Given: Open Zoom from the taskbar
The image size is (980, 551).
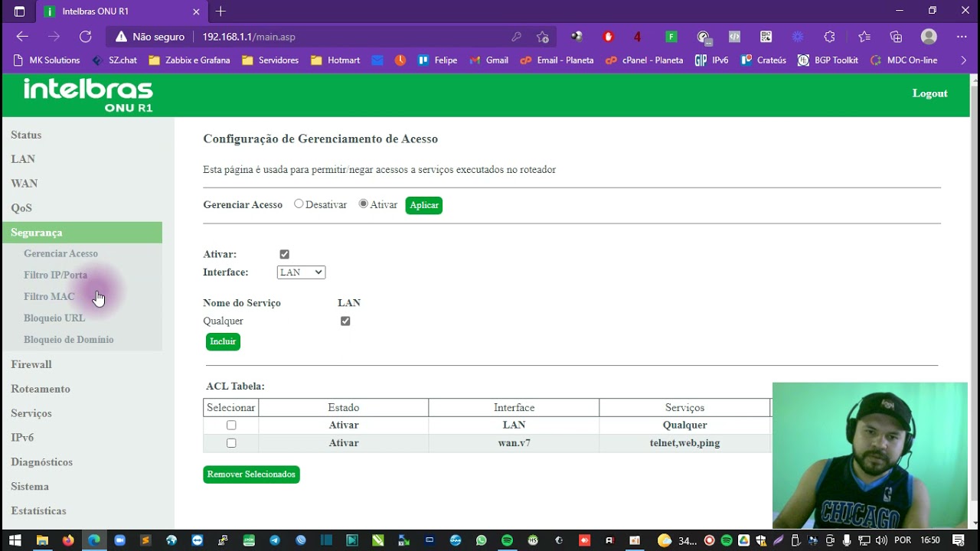Looking at the screenshot, I should tap(119, 540).
